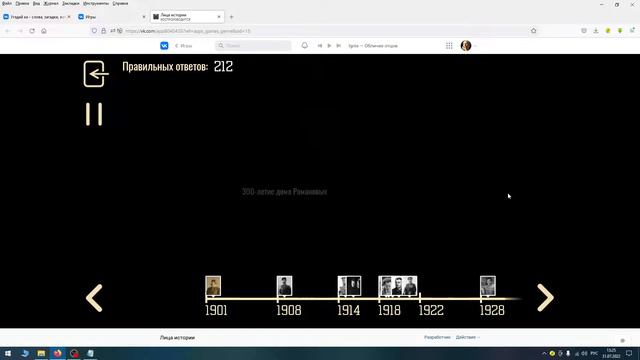This screenshot has height=360, width=640.
Task: Select the portrait group above 1918
Action: [398, 286]
